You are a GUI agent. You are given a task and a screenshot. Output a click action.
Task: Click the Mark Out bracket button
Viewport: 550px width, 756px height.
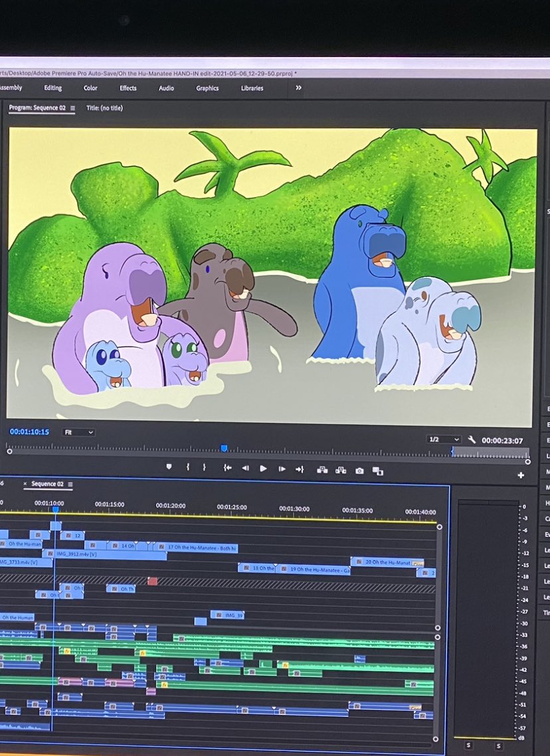(x=204, y=467)
